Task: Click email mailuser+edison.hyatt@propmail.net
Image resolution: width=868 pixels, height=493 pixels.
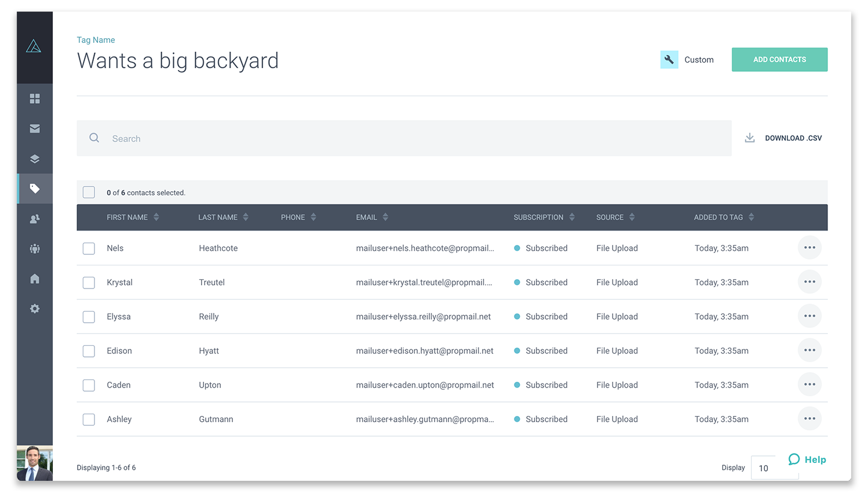Action: pyautogui.click(x=425, y=350)
